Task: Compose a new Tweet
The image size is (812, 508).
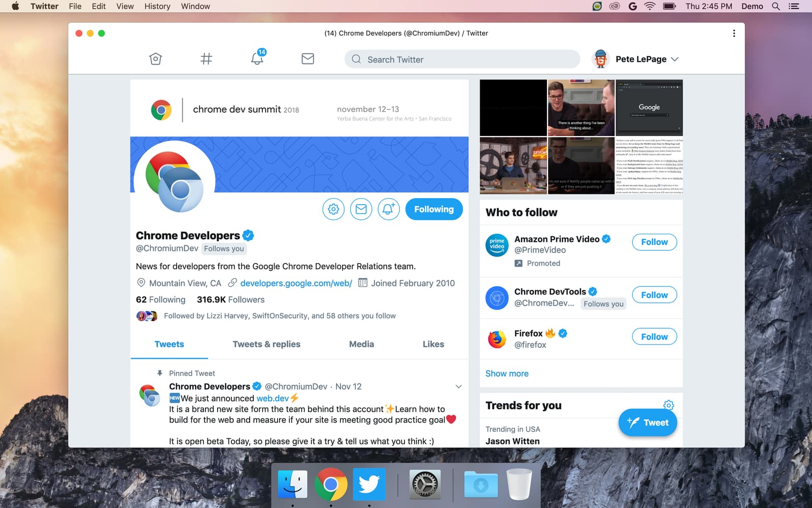Action: [648, 422]
